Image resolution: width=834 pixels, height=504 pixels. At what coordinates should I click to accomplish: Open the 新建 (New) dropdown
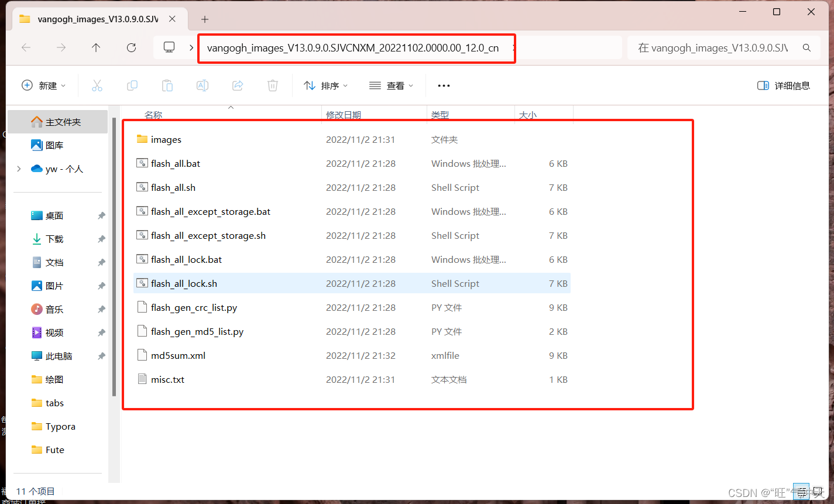point(44,85)
